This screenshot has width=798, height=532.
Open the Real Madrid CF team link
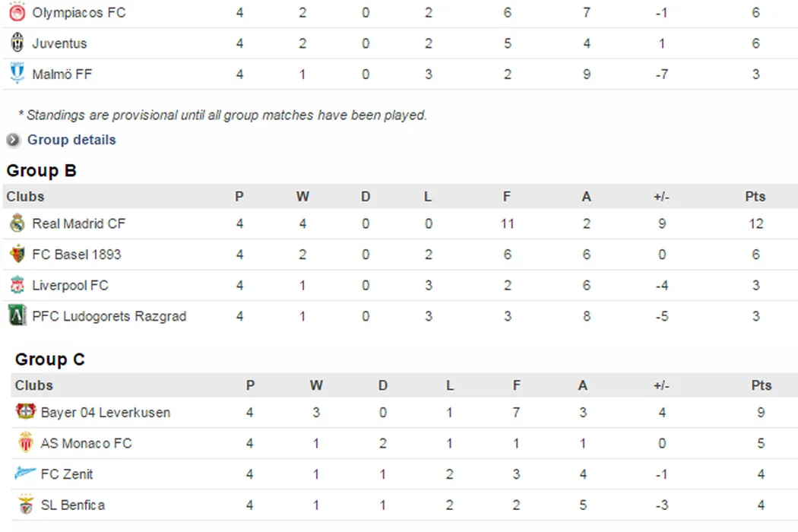(79, 223)
